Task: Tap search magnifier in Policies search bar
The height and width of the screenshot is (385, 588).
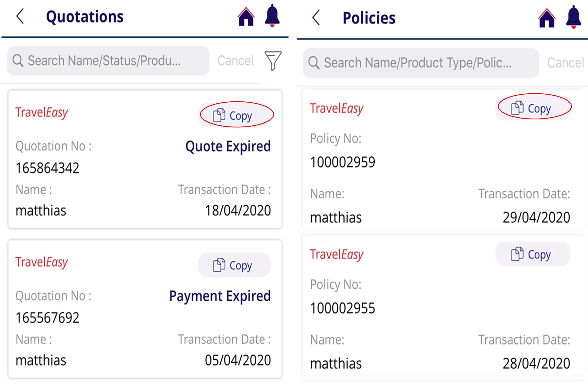Action: pyautogui.click(x=314, y=63)
